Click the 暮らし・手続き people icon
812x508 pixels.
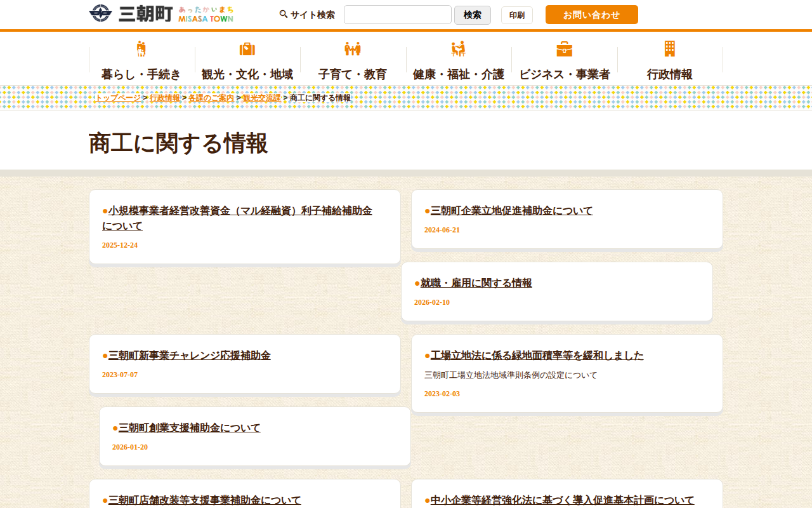pyautogui.click(x=141, y=49)
